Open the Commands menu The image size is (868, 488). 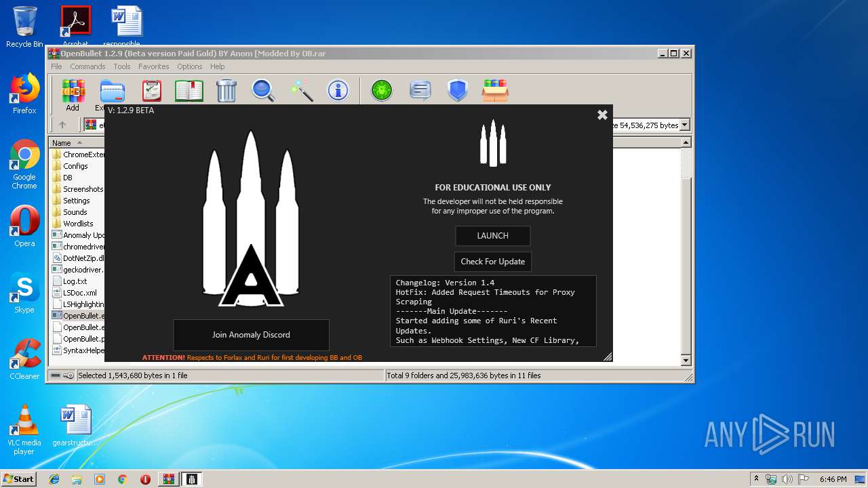coord(87,66)
